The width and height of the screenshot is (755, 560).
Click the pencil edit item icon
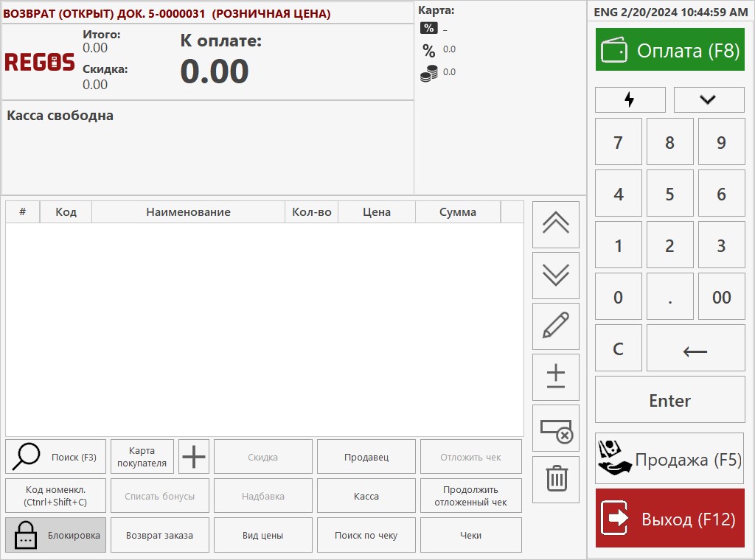(555, 326)
